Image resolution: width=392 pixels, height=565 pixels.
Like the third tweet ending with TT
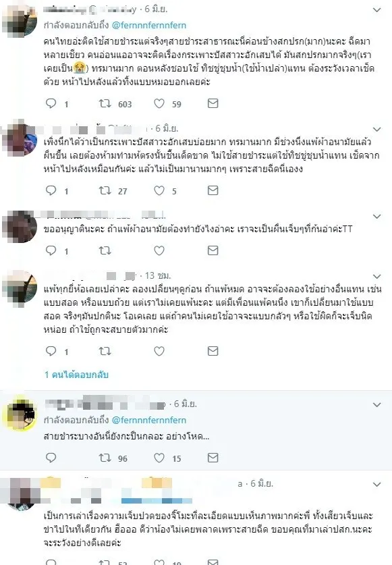click(x=159, y=250)
